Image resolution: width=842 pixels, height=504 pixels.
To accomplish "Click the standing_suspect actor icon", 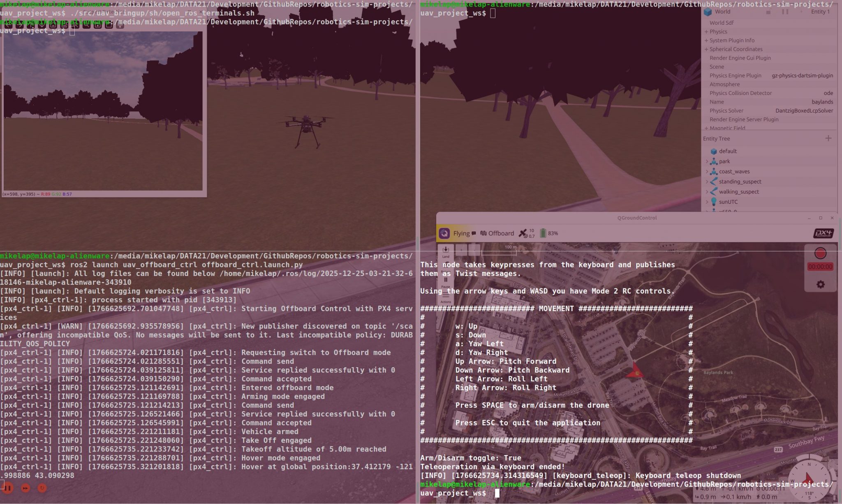I will pos(714,182).
